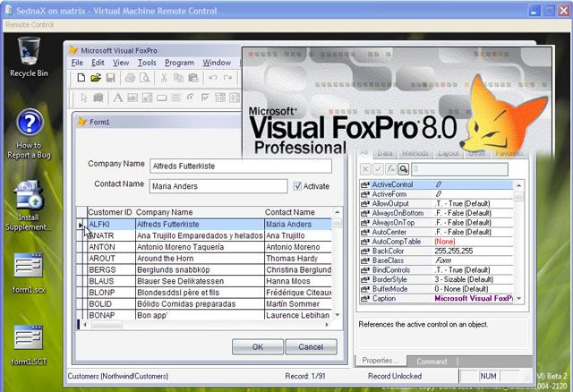The width and height of the screenshot is (573, 392).
Task: Open the Tools menu
Action: (x=147, y=63)
